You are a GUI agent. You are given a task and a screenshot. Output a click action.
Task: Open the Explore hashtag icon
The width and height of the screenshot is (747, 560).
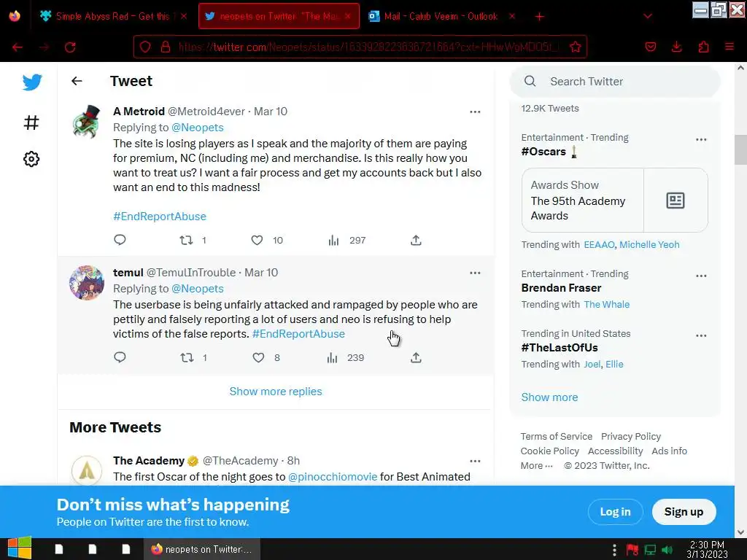click(31, 122)
